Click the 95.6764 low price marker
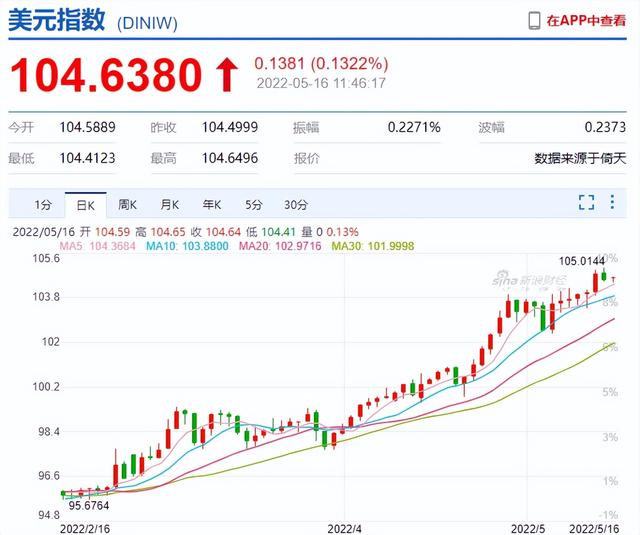 [89, 506]
